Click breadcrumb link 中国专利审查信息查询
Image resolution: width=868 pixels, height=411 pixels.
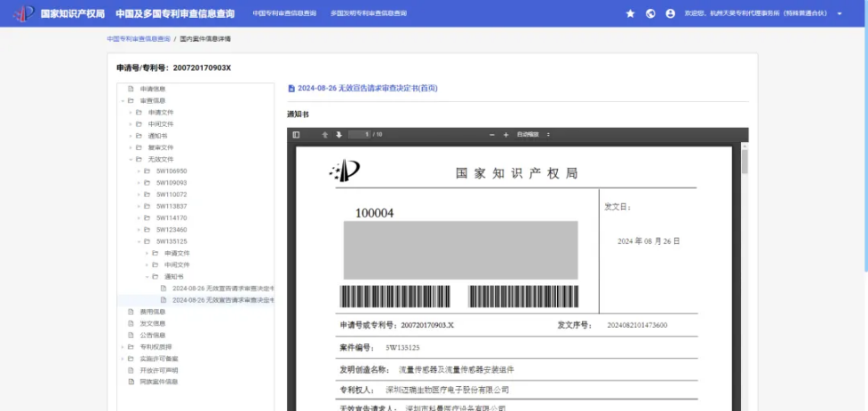pos(138,39)
